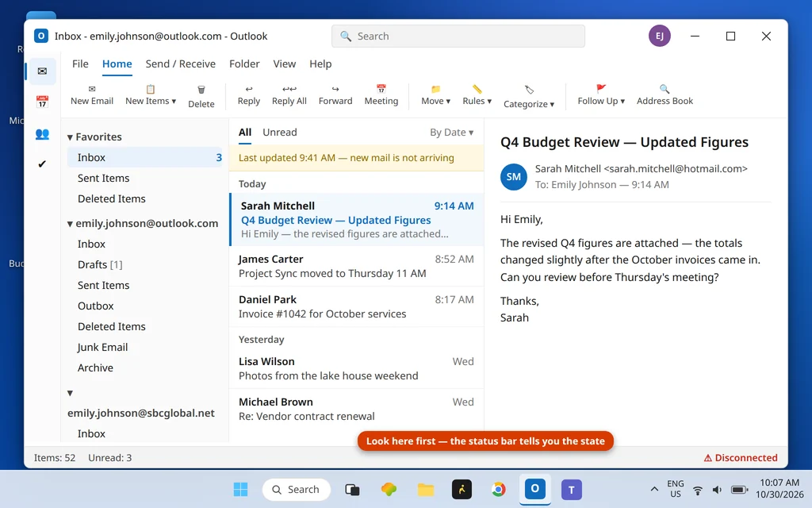
Task: Click the Outlook app icon in title bar
Action: tap(41, 36)
